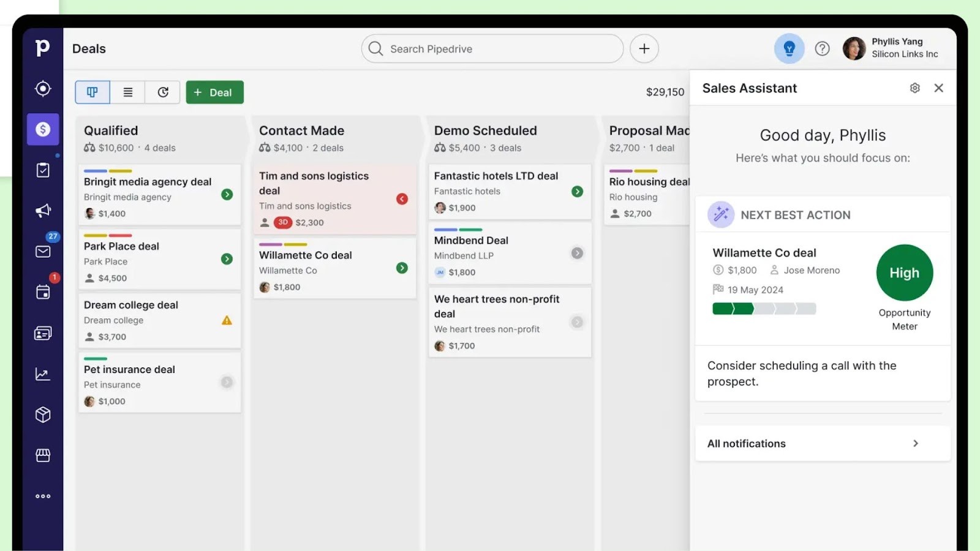Click the green + Deal button

tap(214, 92)
